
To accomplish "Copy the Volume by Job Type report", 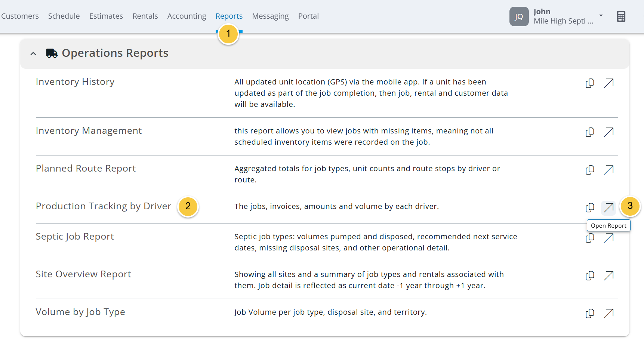I will 590,313.
